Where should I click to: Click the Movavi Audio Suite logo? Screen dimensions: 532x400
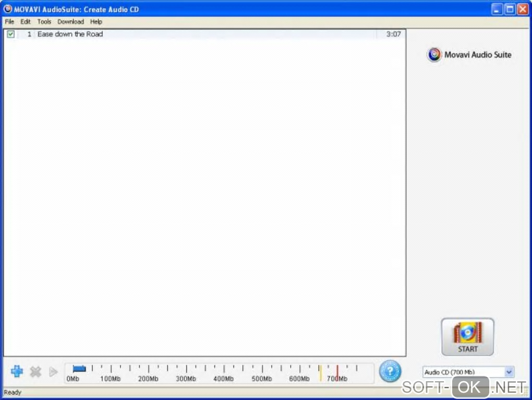469,55
